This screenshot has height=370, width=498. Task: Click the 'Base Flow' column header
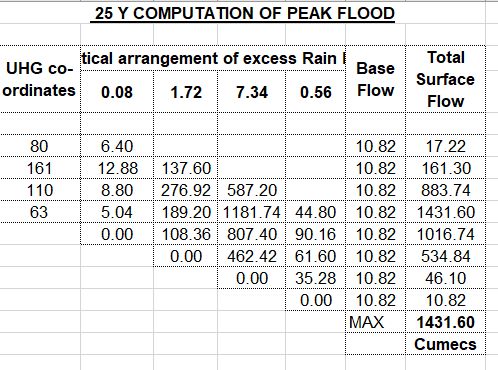376,79
